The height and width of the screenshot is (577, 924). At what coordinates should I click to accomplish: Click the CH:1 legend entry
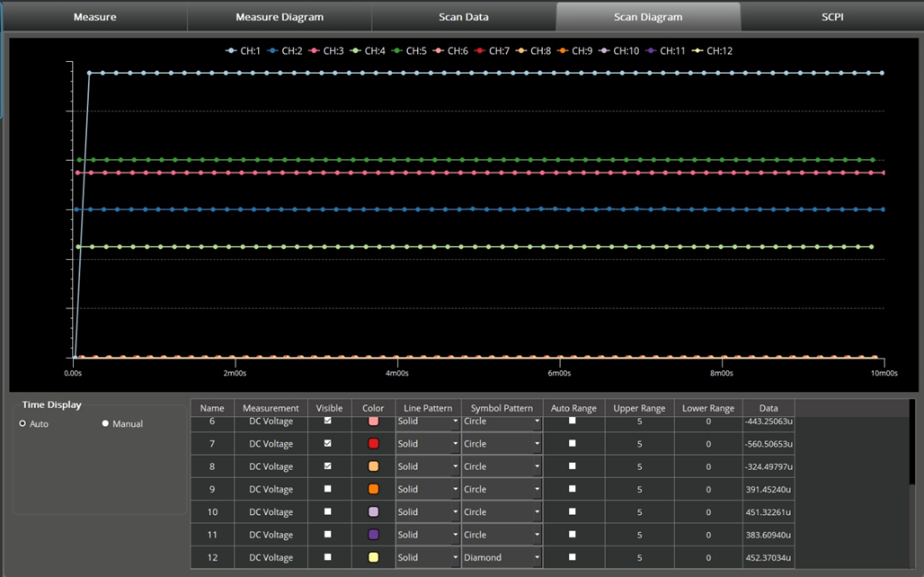click(243, 50)
